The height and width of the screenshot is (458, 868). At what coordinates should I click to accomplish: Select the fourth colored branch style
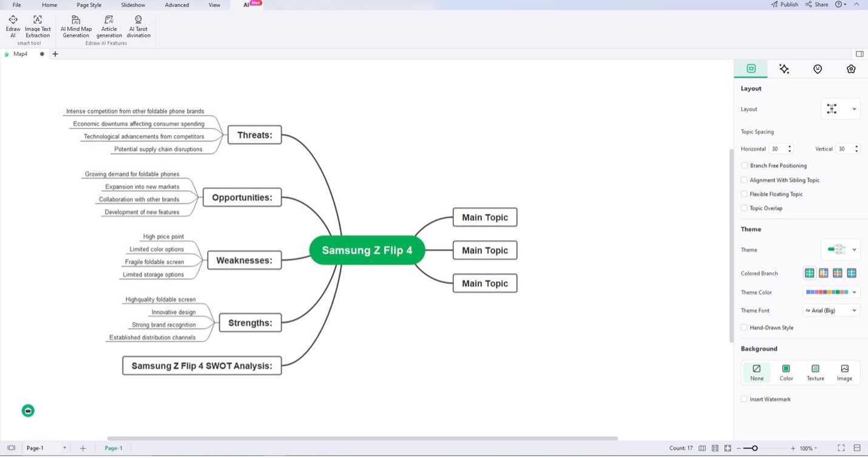pyautogui.click(x=852, y=273)
